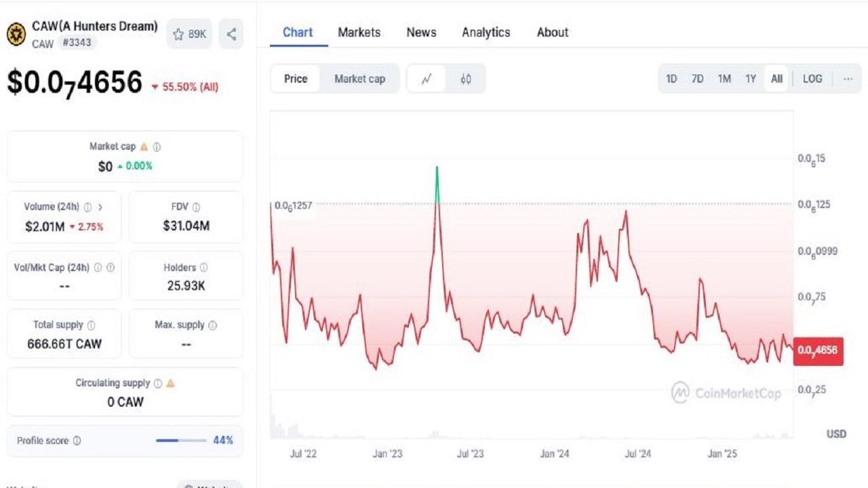Screen dimensions: 868x488
Task: Click Holders info icon
Action: pos(204,268)
